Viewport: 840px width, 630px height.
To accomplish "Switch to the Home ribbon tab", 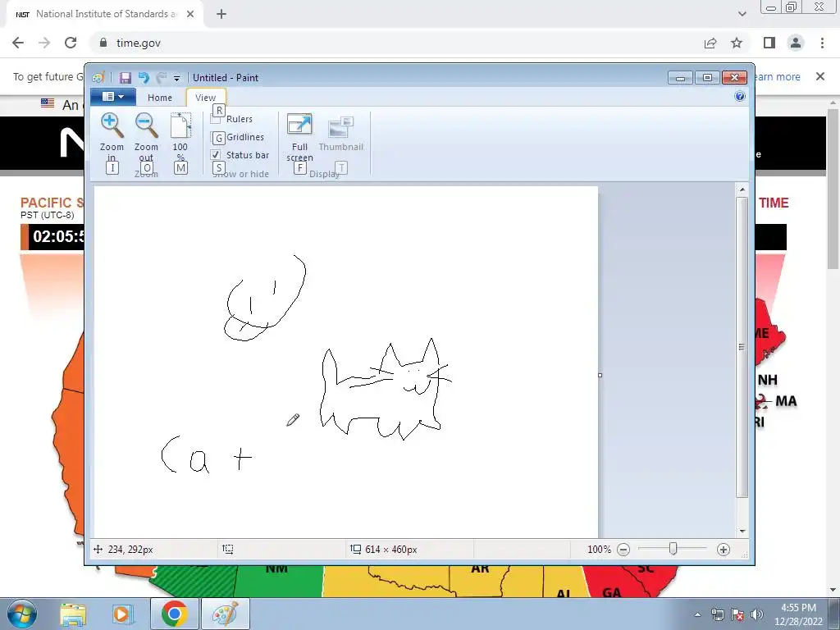I will (x=160, y=98).
